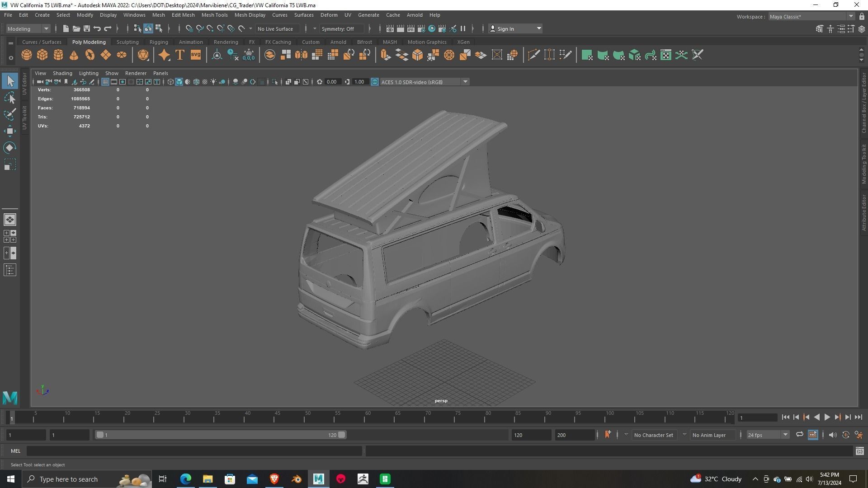Create a polygon torus from shelf

click(90, 55)
